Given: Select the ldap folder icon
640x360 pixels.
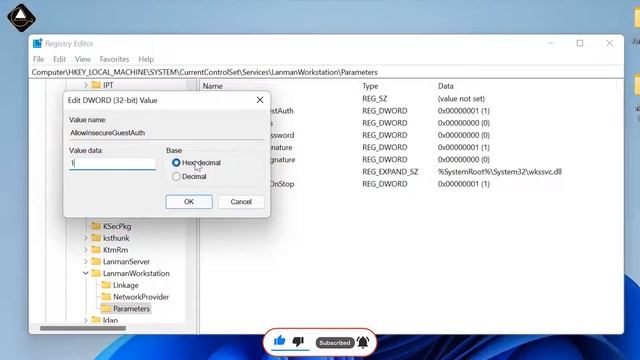Looking at the screenshot, I should tap(96, 320).
